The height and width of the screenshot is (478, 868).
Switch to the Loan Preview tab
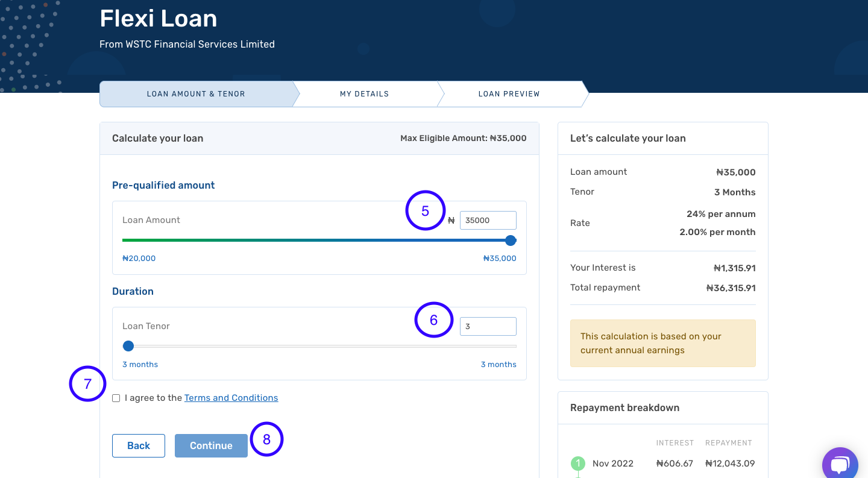509,93
